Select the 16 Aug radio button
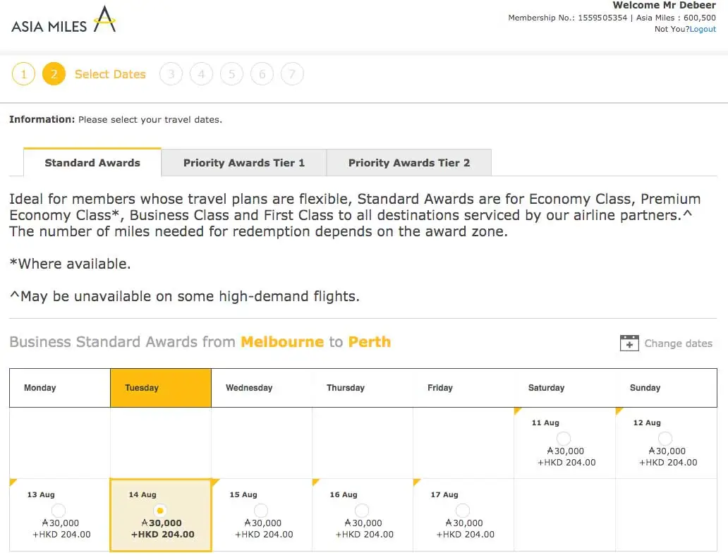The width and height of the screenshot is (728, 560). pyautogui.click(x=362, y=511)
